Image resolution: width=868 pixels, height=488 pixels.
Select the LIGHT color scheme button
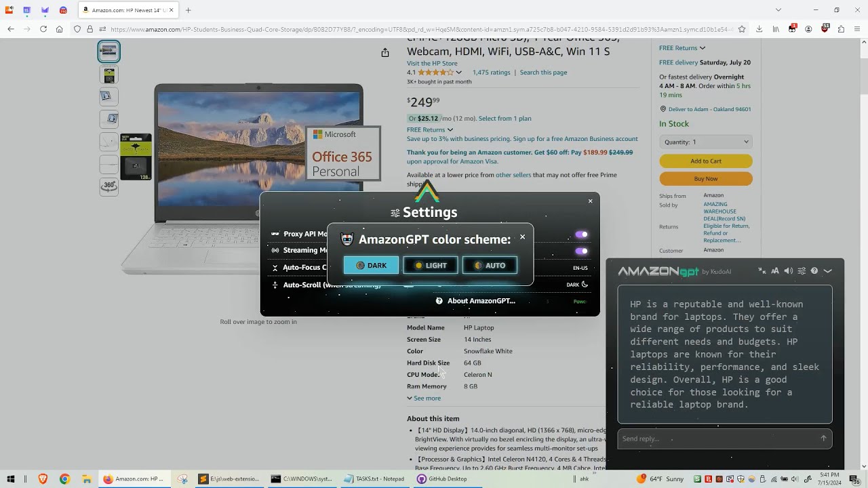pyautogui.click(x=431, y=266)
